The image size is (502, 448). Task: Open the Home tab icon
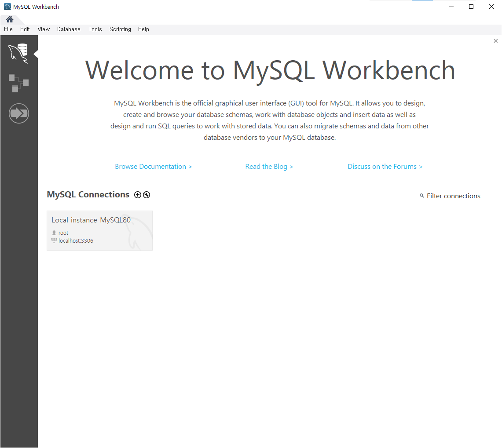[10, 19]
